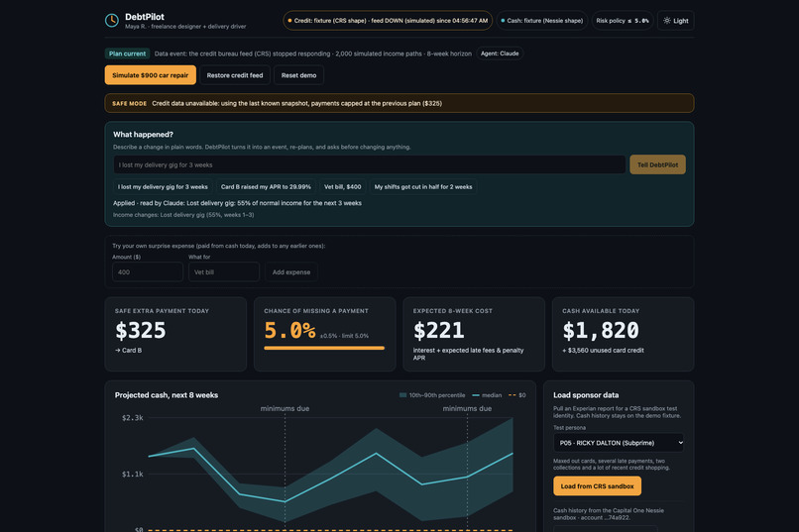This screenshot has height=532, width=799.
Task: Click the Cash fixture (Nessie shape) pill
Action: (541, 21)
